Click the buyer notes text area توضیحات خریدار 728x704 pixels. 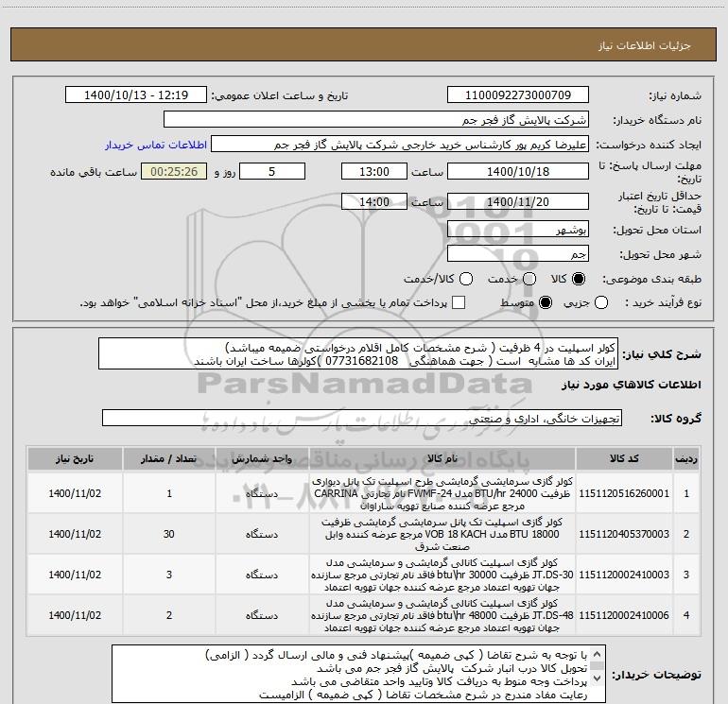358,675
